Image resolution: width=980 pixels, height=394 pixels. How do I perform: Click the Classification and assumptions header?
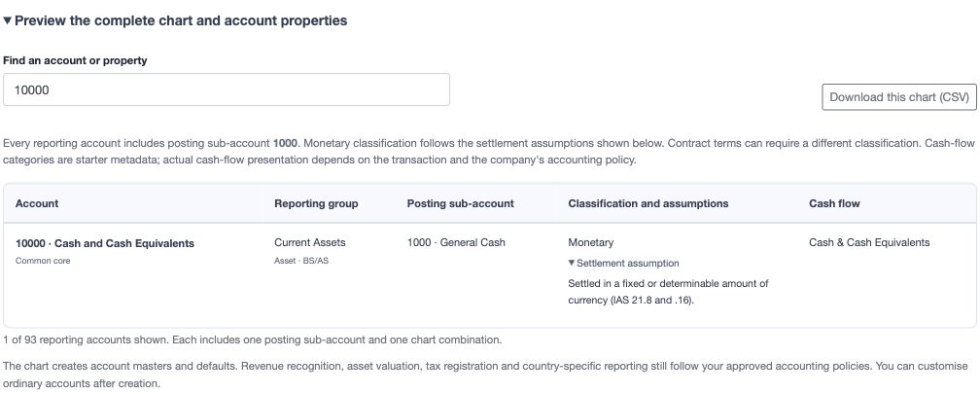pos(648,204)
